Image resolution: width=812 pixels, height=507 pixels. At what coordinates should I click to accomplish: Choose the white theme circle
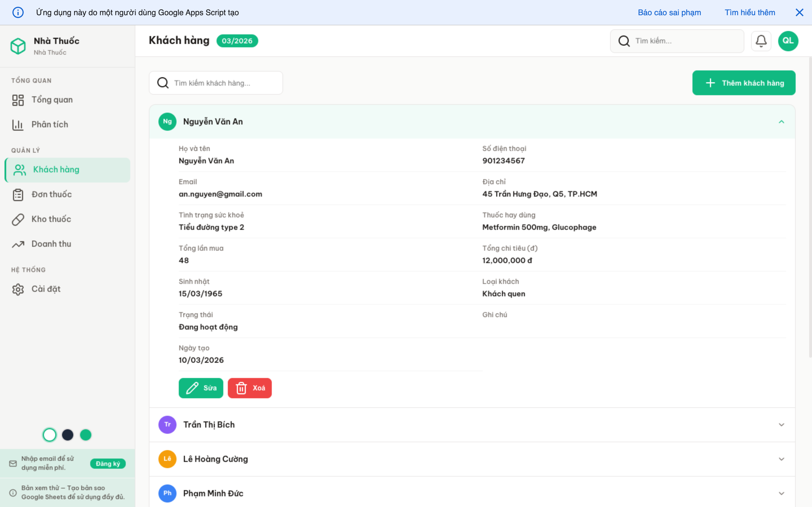[50, 435]
